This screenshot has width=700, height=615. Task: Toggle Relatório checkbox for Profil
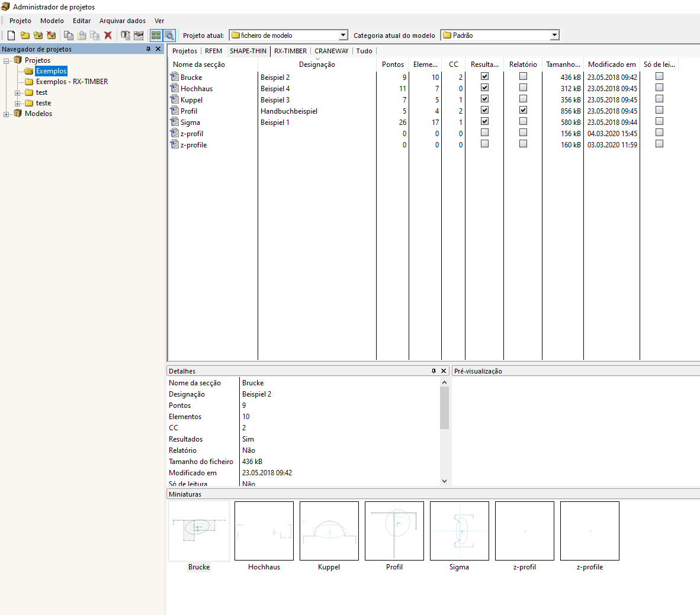523,110
